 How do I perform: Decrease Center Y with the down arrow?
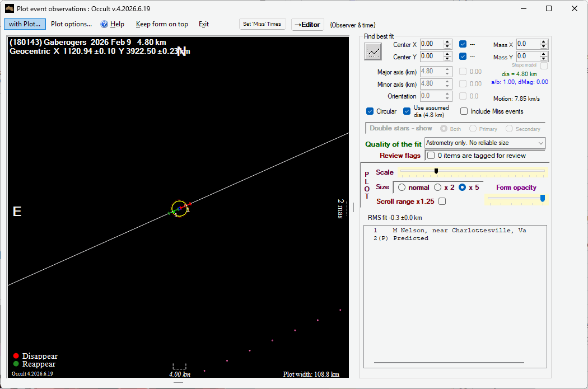coord(447,59)
